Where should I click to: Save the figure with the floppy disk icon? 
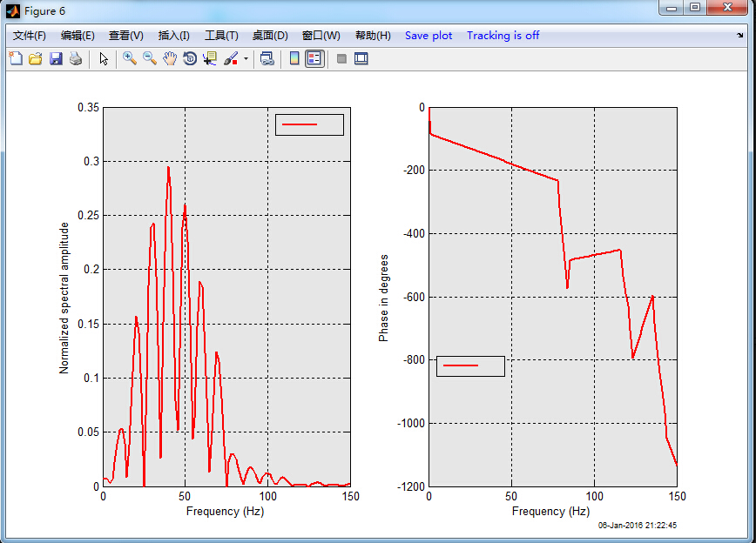(56, 59)
